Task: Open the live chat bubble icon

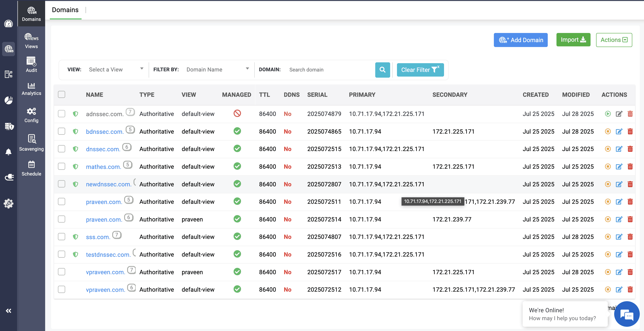Action: point(627,314)
